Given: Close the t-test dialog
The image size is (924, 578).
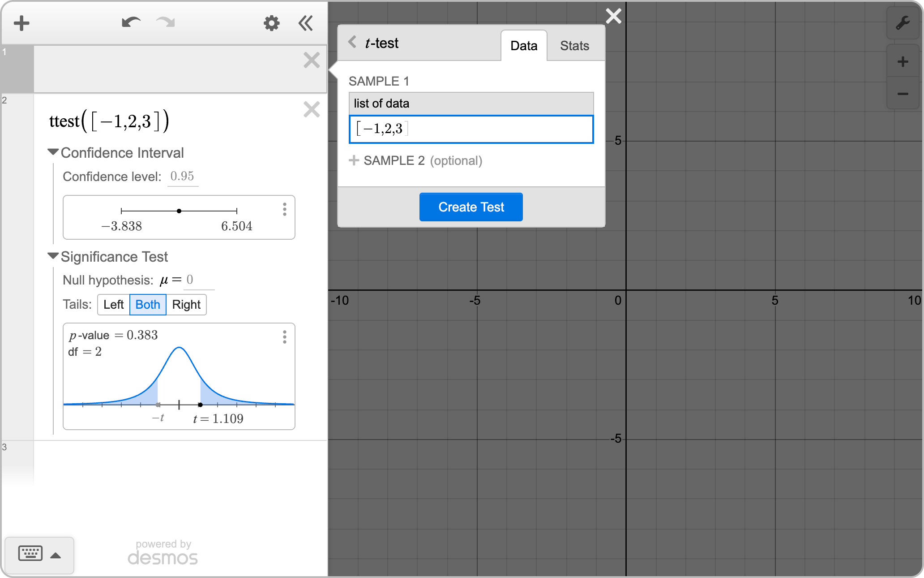Looking at the screenshot, I should (613, 16).
